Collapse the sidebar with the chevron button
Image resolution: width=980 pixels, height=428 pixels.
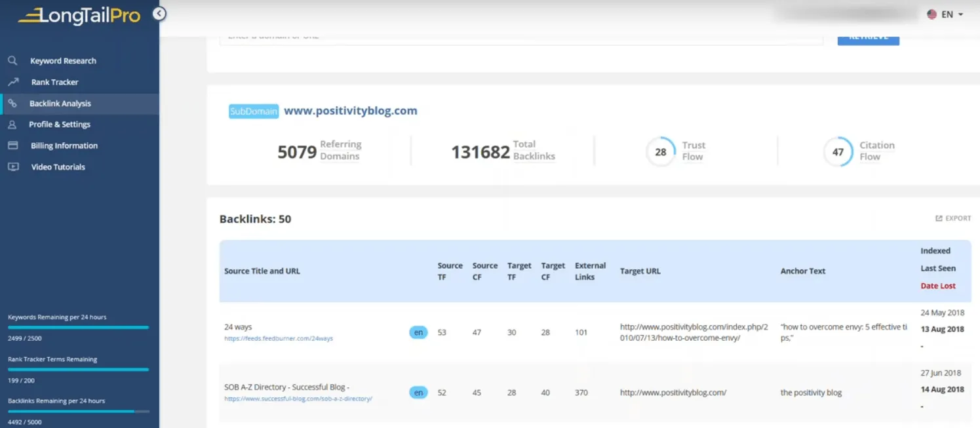point(159,14)
